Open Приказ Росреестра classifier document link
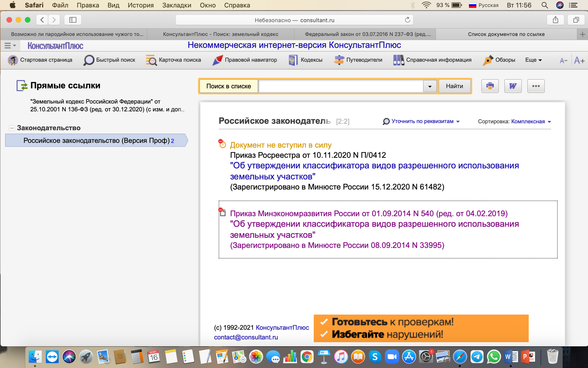The image size is (588, 368). [374, 171]
